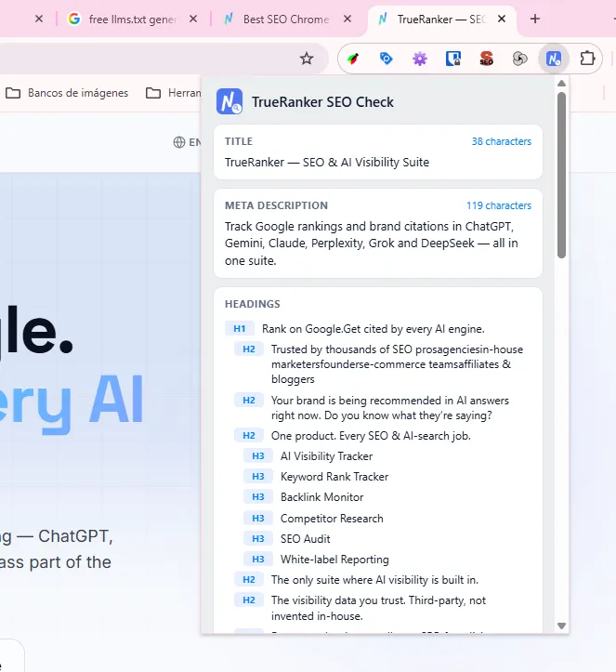Image resolution: width=616 pixels, height=672 pixels.
Task: Open the Extensions puzzle piece menu
Action: (x=587, y=59)
